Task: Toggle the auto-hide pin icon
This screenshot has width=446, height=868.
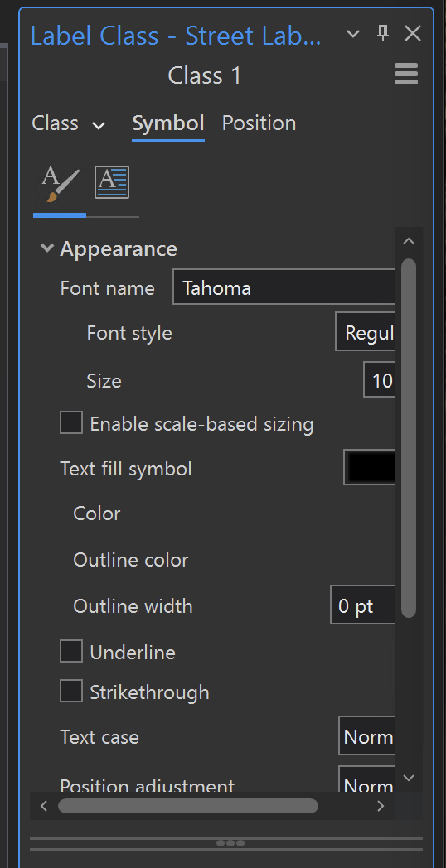Action: [x=383, y=34]
